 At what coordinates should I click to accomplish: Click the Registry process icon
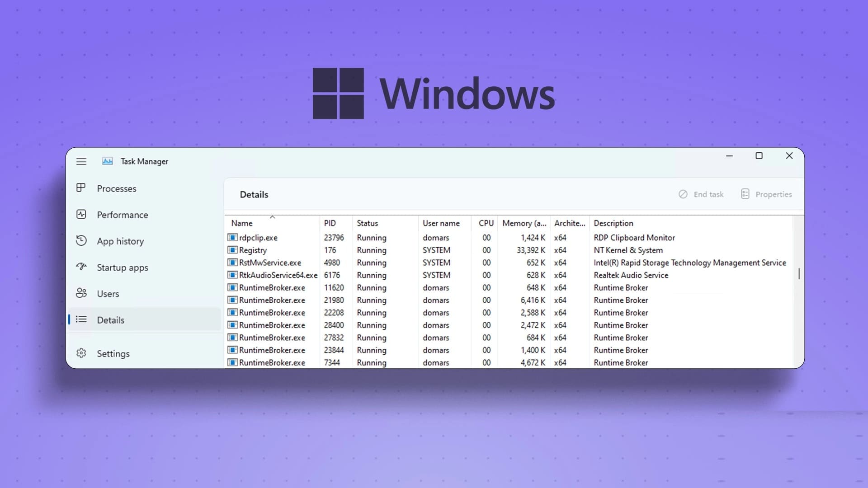coord(232,250)
